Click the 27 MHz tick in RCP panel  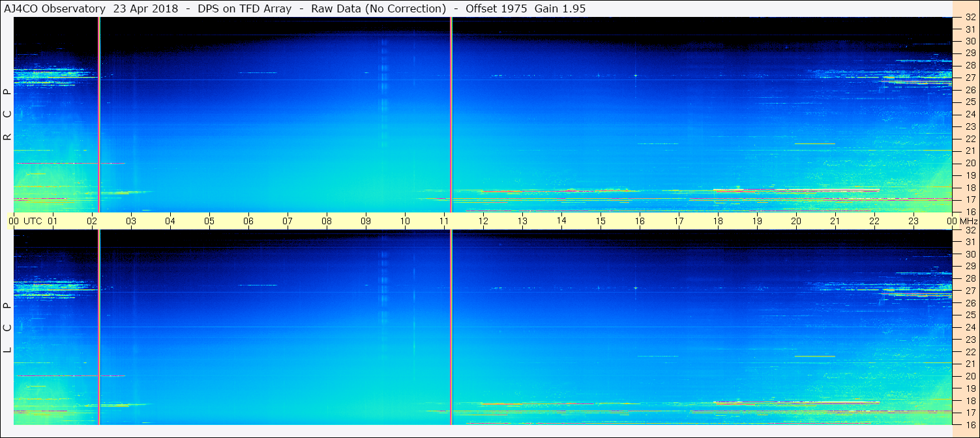click(x=970, y=78)
